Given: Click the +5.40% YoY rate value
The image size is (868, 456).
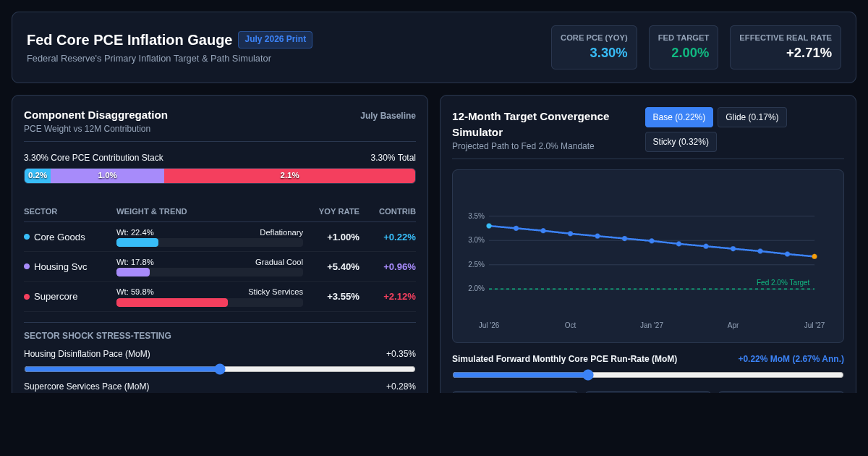Looking at the screenshot, I should click(343, 266).
